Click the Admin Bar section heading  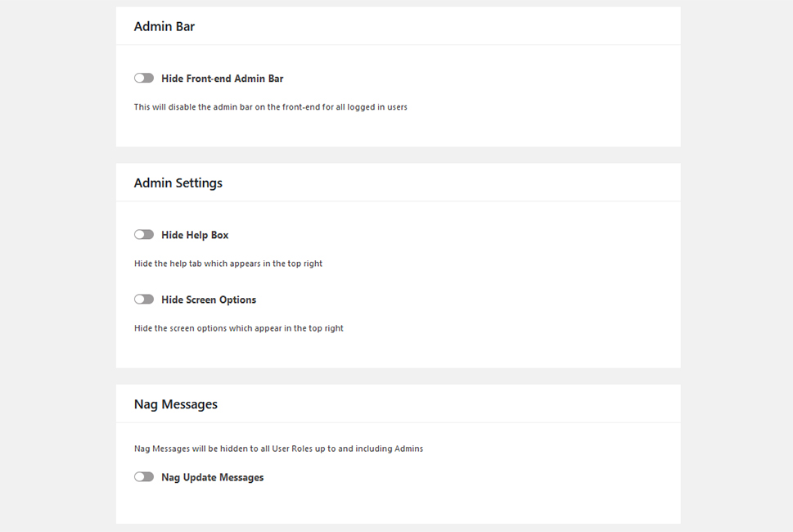(164, 26)
